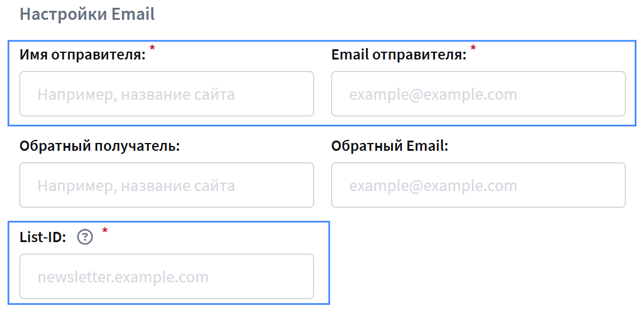644x310 pixels.
Task: Click the "newsletter.example.com" placeholder text
Action: tap(123, 277)
